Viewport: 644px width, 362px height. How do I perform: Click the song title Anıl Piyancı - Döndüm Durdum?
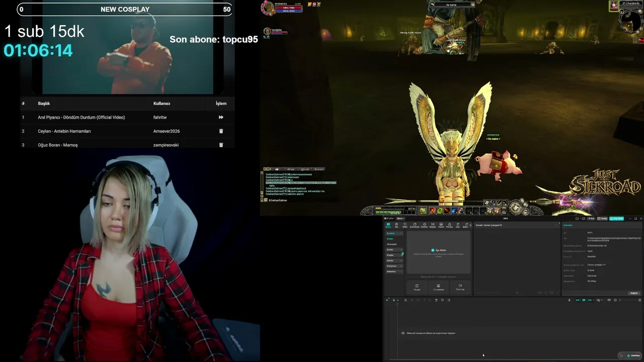click(82, 117)
